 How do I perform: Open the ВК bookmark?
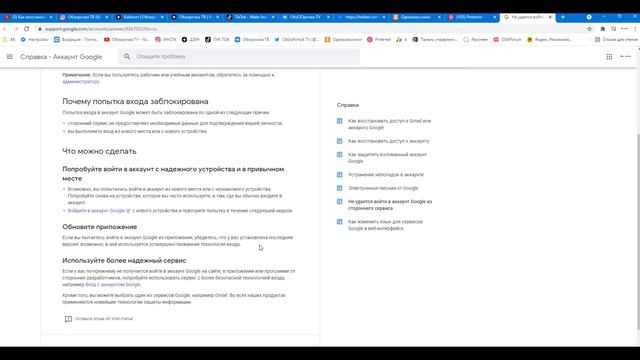(9, 40)
